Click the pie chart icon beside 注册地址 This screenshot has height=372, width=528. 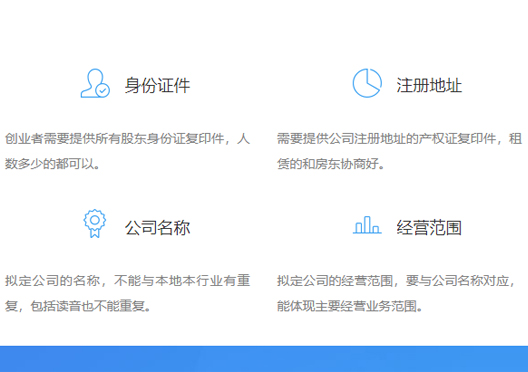point(367,83)
